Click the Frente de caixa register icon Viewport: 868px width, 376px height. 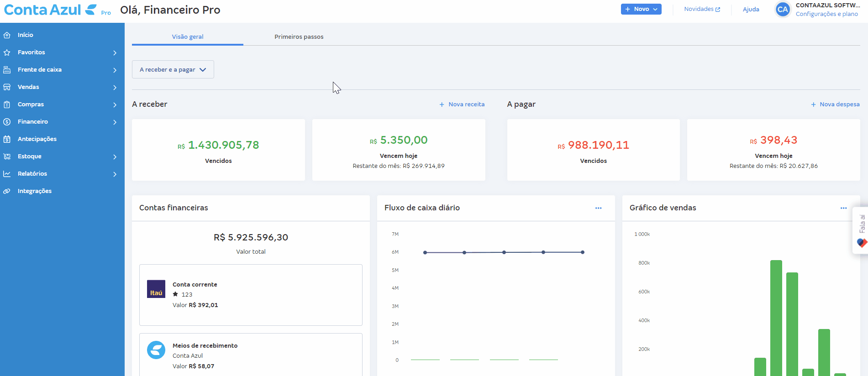[7, 70]
